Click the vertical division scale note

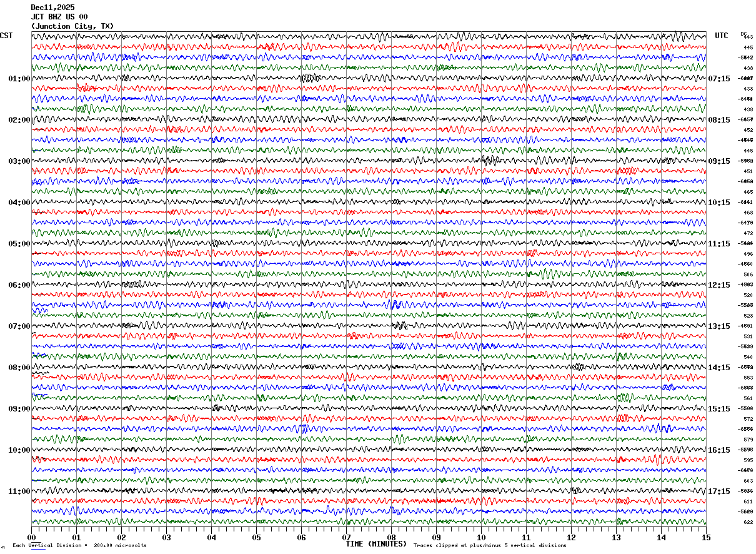[80, 545]
